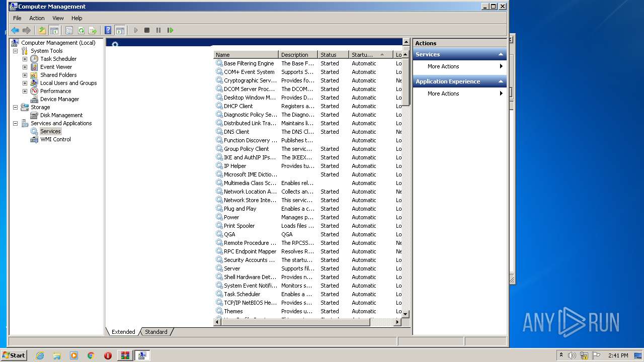Open Windows Explorer from the taskbar
This screenshot has width=644, height=362.
57,355
